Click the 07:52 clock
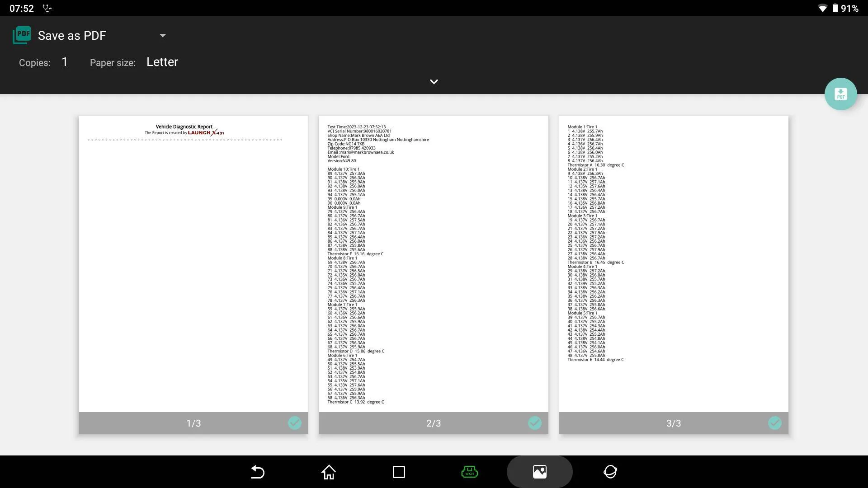868x488 pixels. [22, 8]
